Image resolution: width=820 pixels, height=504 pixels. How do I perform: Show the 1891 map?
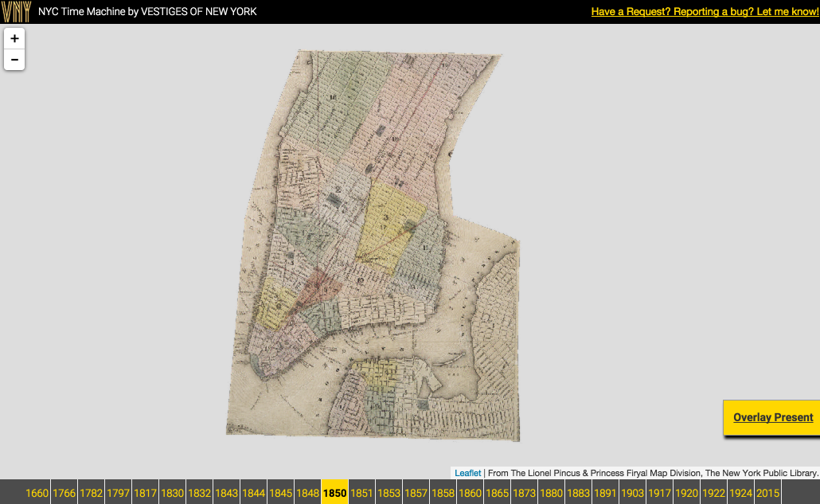606,493
